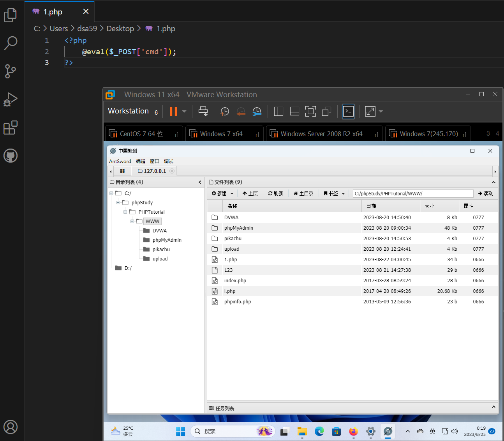Open the VMware snapshot manager
Image resolution: width=504 pixels, height=441 pixels.
point(257,112)
